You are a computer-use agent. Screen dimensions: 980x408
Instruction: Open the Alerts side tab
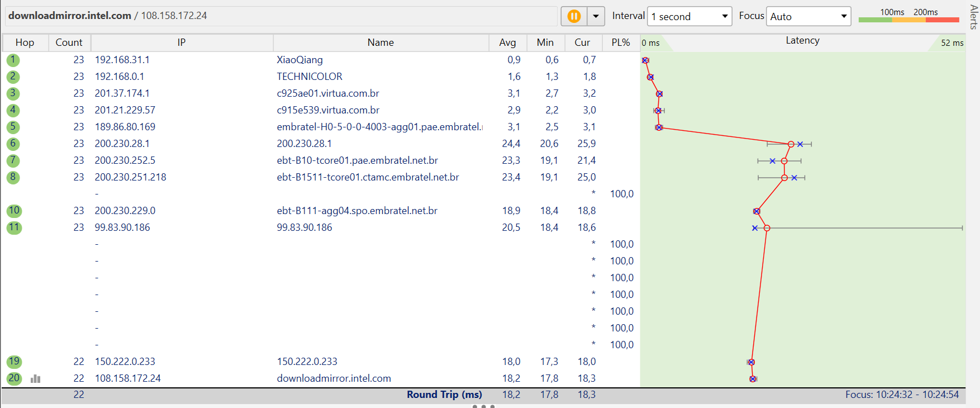[973, 17]
